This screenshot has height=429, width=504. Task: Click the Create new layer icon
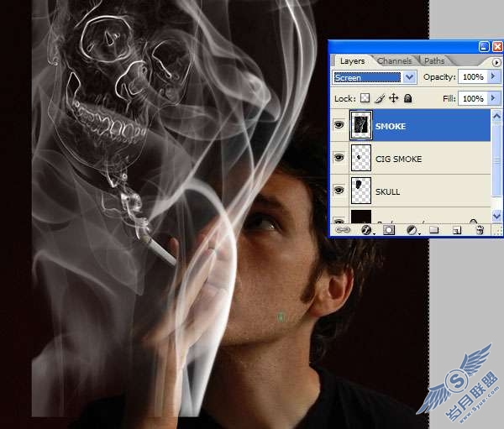click(457, 230)
